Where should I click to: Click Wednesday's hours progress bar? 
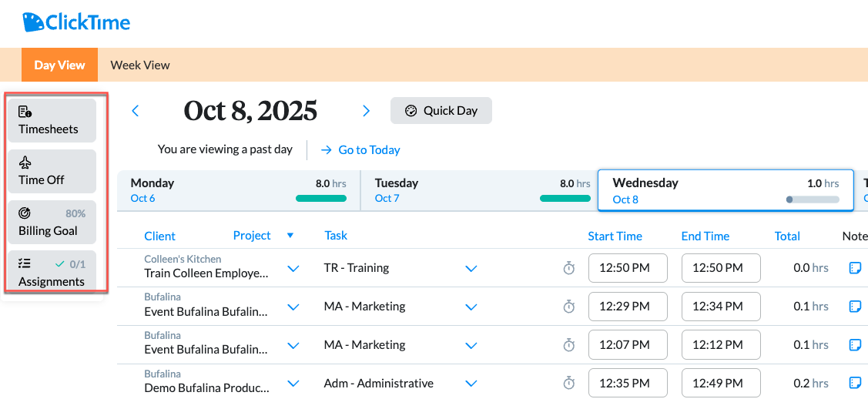[813, 199]
